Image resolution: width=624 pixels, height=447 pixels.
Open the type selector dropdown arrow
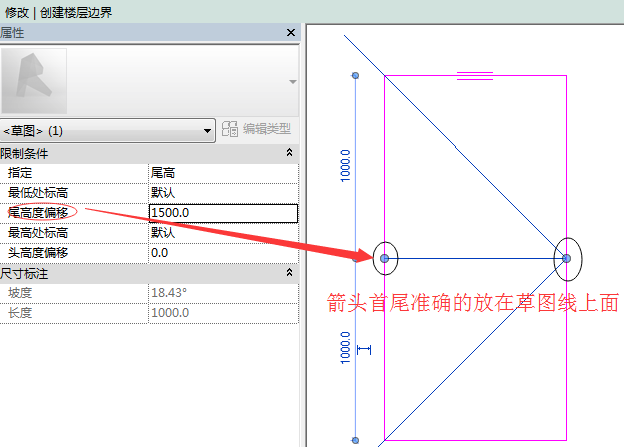292,81
